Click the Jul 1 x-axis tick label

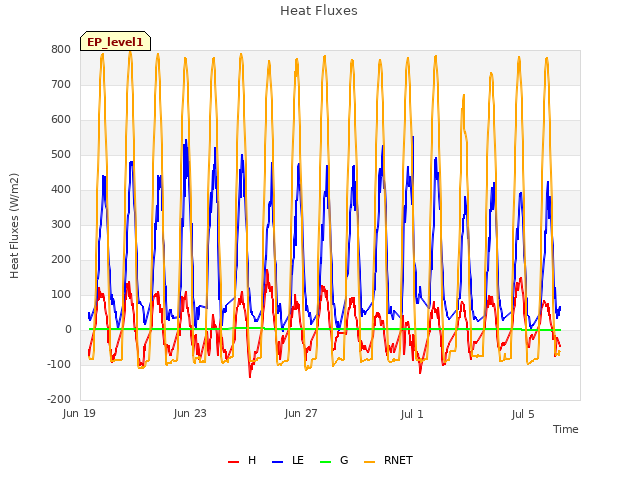412,415
